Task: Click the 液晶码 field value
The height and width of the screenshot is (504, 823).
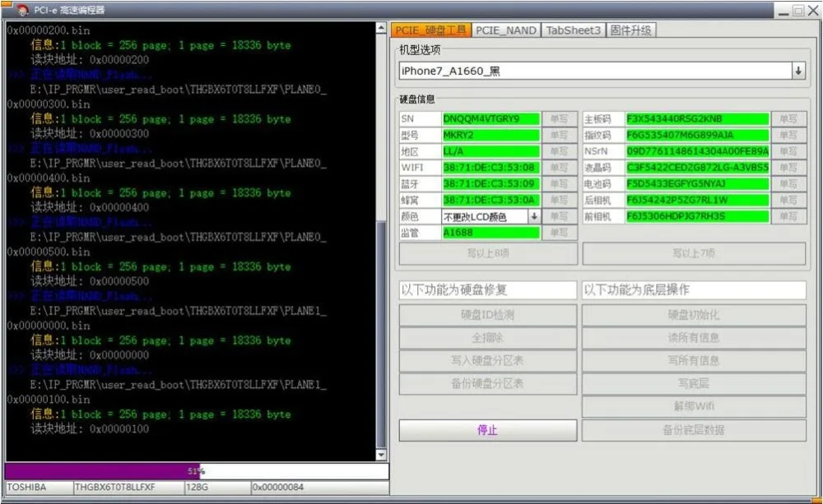Action: point(698,167)
